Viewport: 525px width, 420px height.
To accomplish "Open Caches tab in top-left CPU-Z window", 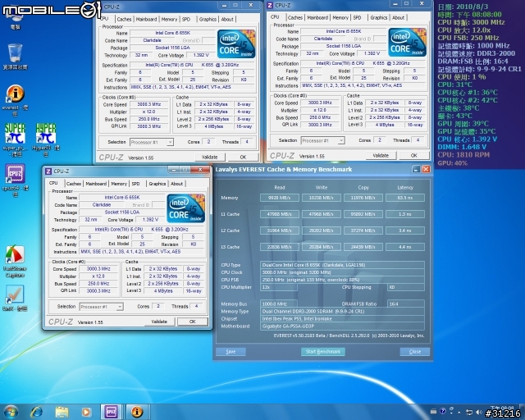I will [x=124, y=19].
